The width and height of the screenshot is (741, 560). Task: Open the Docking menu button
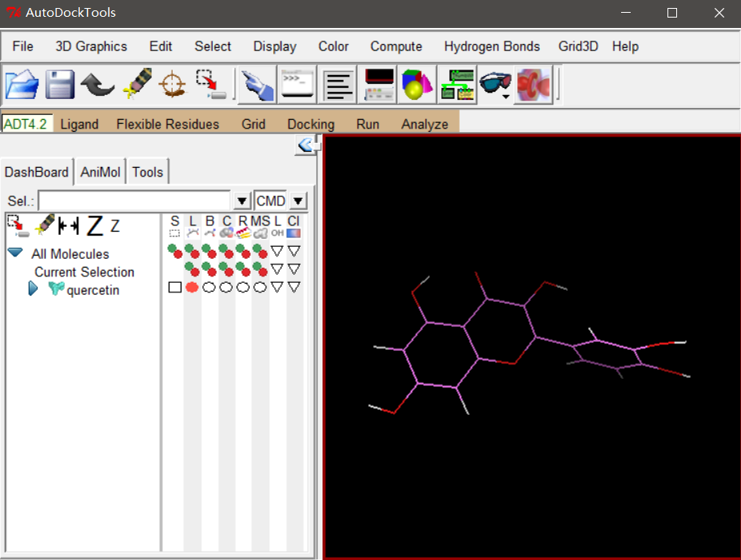(311, 124)
